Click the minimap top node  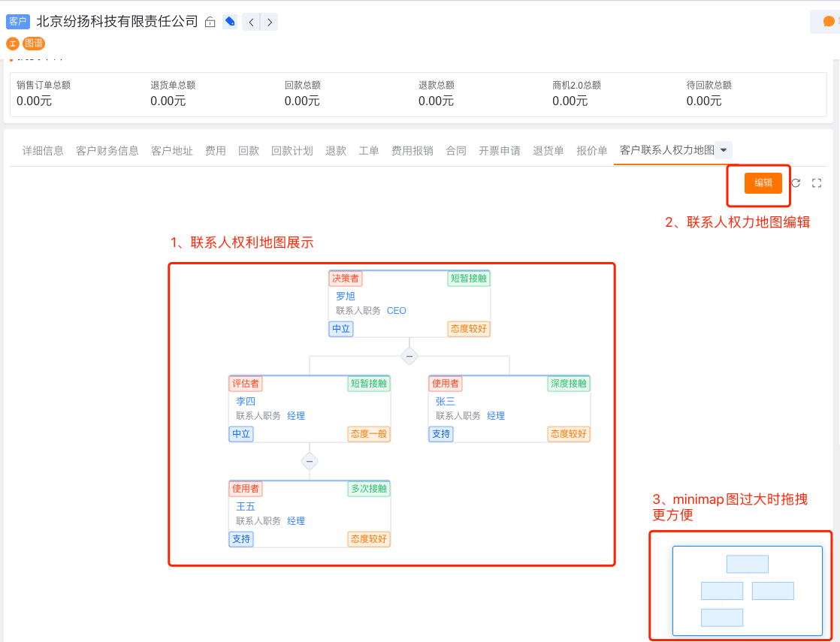coord(748,565)
